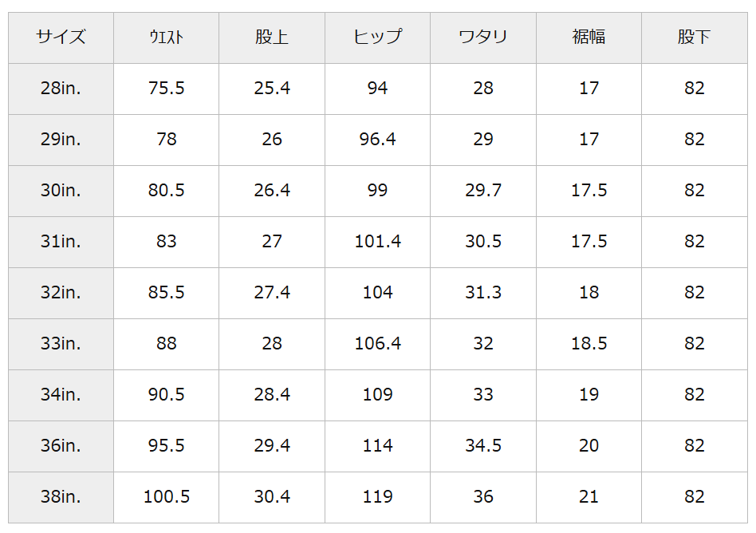Screen dimensions: 756x533
Task: Select the 38in. size row label
Action: (61, 496)
